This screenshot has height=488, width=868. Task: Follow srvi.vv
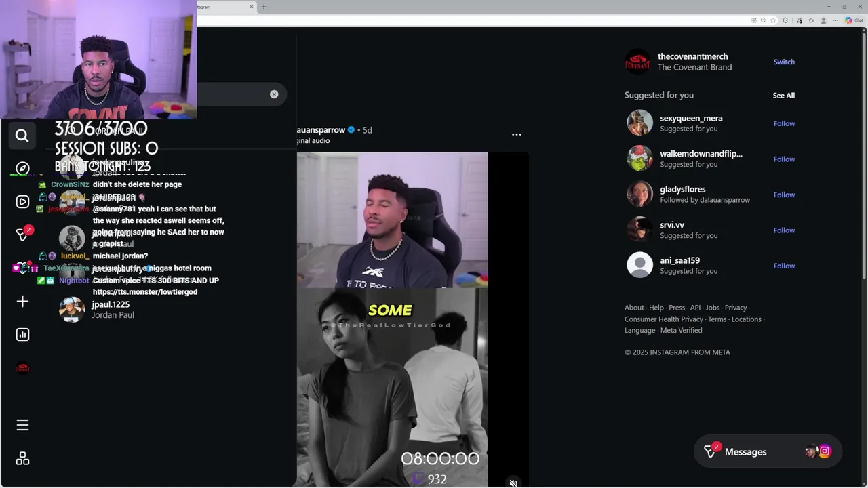[x=784, y=230]
